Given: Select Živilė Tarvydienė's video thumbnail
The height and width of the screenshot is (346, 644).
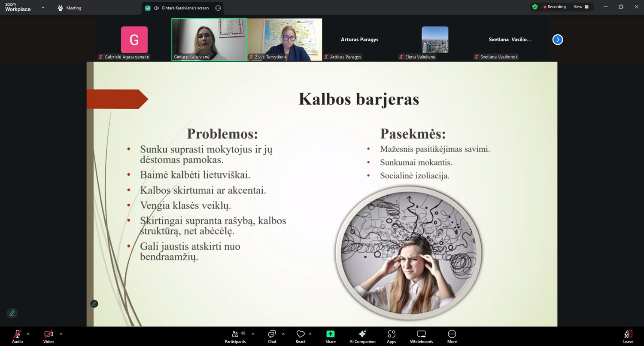Looking at the screenshot, I should point(285,39).
